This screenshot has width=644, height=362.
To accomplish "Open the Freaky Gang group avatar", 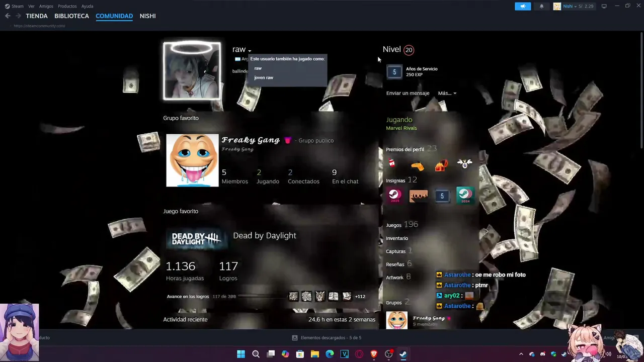I will point(192,160).
